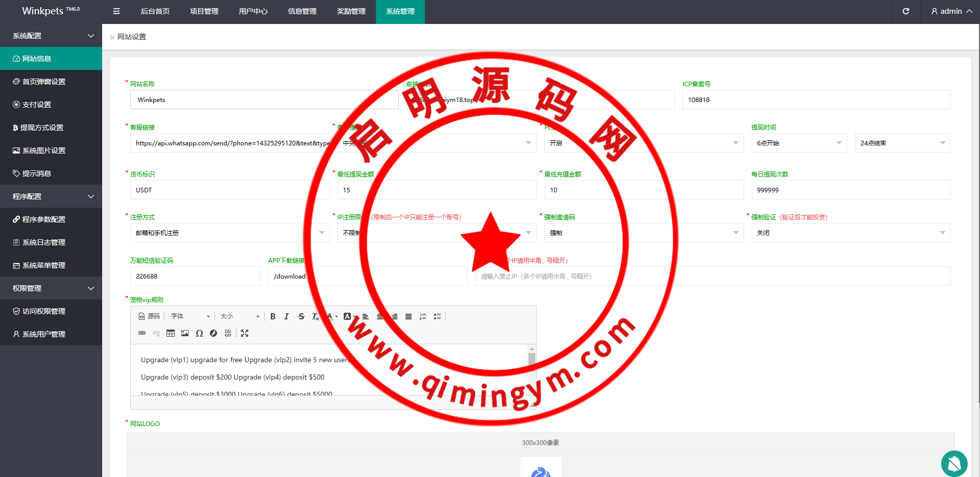Viewport: 980px width, 477px height.
Task: Open the 强制验证 dropdown showing 关闭
Action: 850,233
